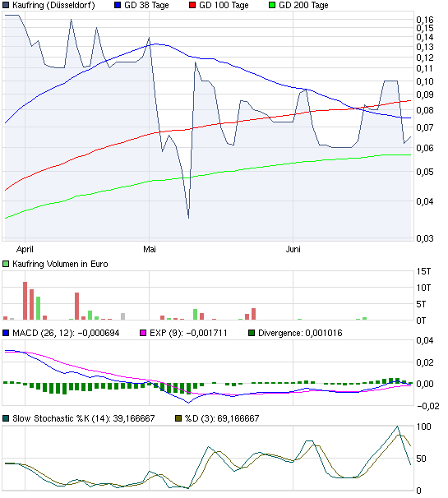This screenshot has height=498, width=448.
Task: Click the dark green Divergence legend swatch
Action: [x=252, y=333]
